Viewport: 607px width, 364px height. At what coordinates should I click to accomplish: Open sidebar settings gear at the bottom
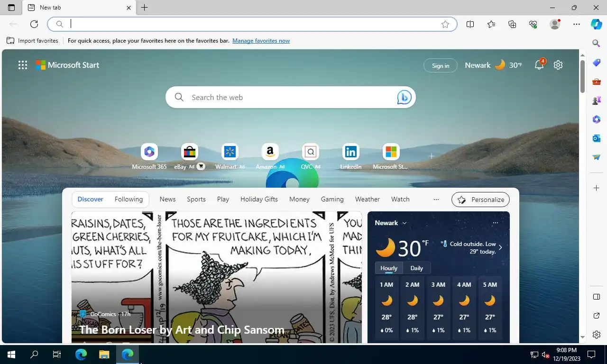tap(597, 335)
